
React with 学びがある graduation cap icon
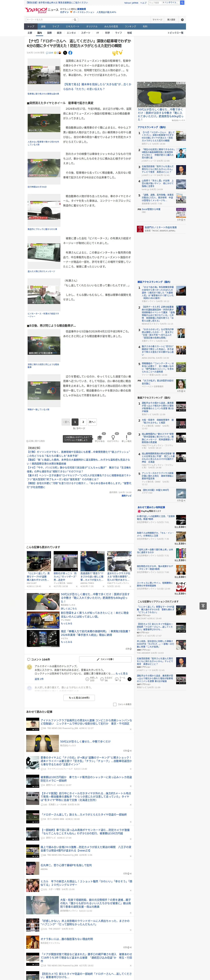[100, 438]
